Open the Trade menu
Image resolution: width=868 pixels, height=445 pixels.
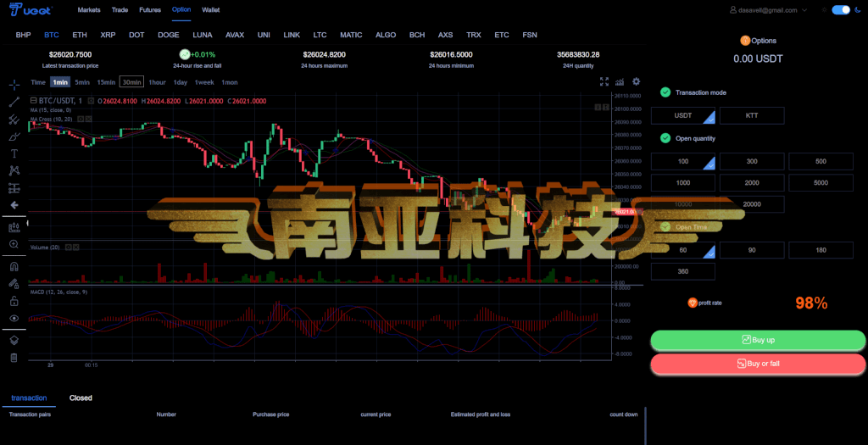pos(120,10)
